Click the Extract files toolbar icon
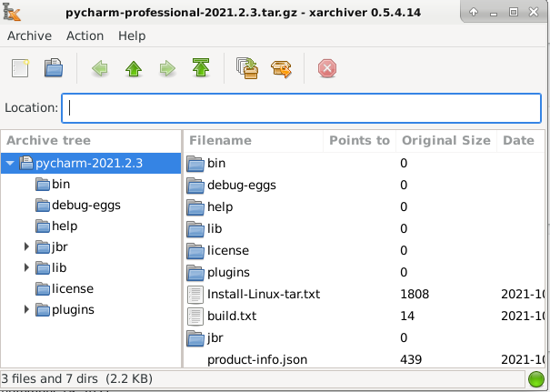 point(281,69)
